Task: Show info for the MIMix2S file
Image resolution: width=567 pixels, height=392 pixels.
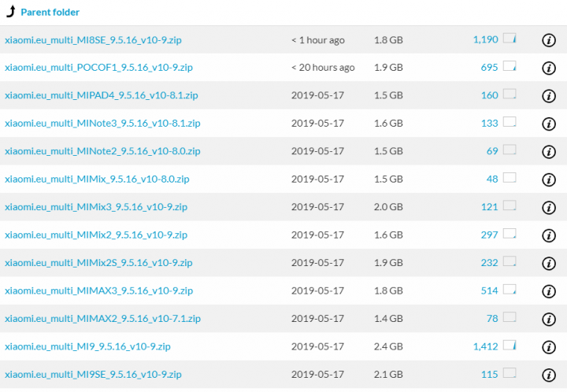Action: pyautogui.click(x=549, y=264)
